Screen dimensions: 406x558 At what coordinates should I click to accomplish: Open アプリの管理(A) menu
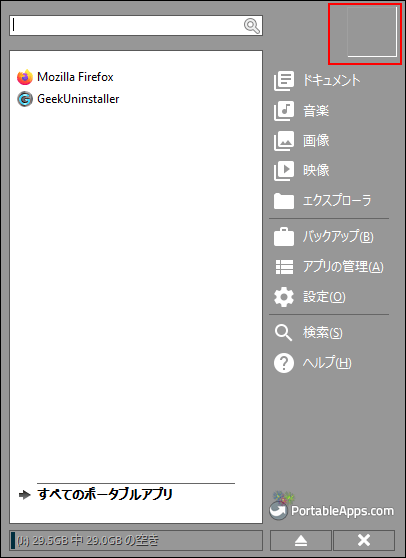coord(343,267)
